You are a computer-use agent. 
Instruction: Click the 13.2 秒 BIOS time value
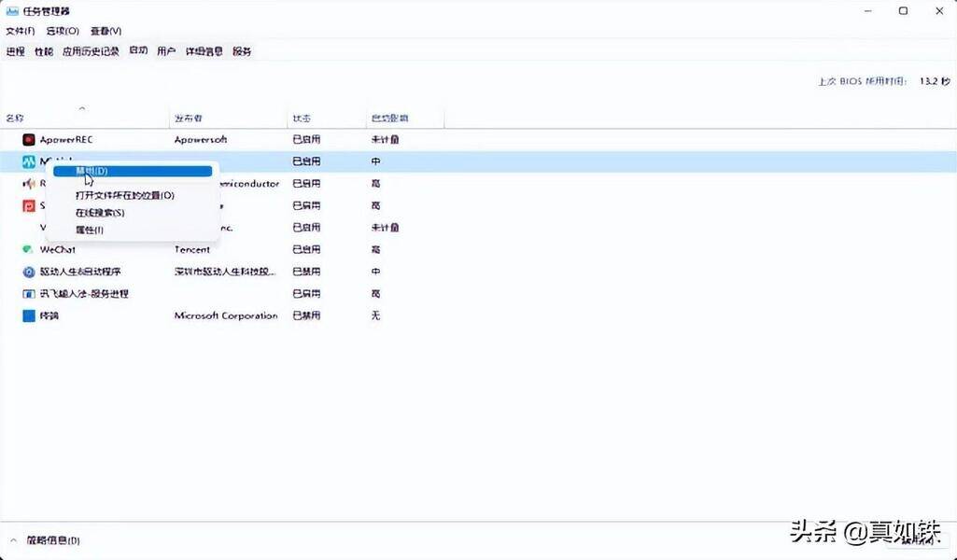coord(935,81)
